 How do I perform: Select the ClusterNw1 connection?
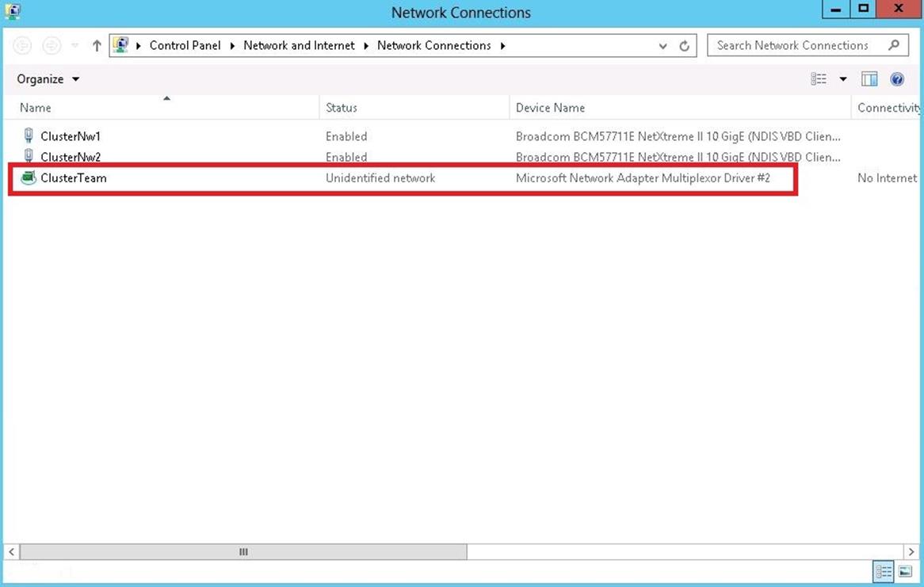71,136
